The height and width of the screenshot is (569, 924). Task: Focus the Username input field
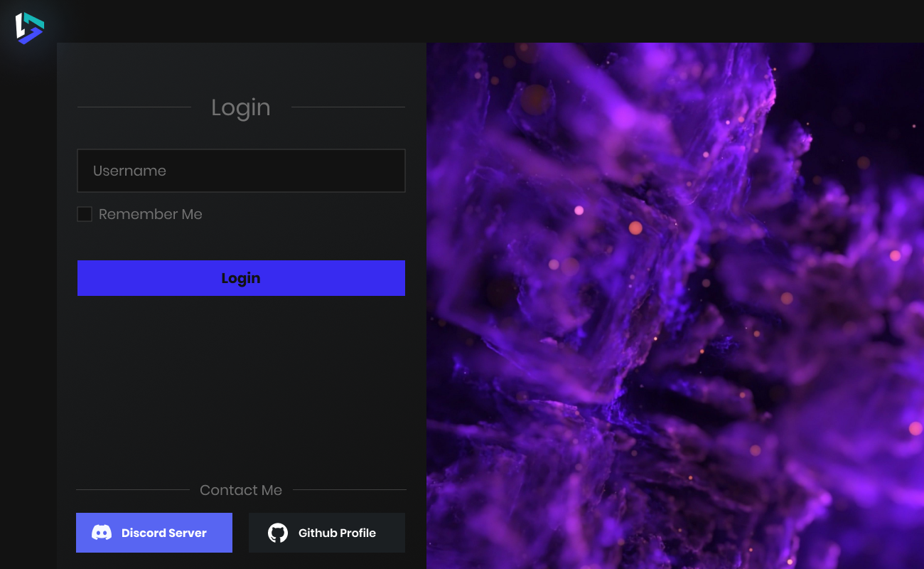pyautogui.click(x=241, y=171)
